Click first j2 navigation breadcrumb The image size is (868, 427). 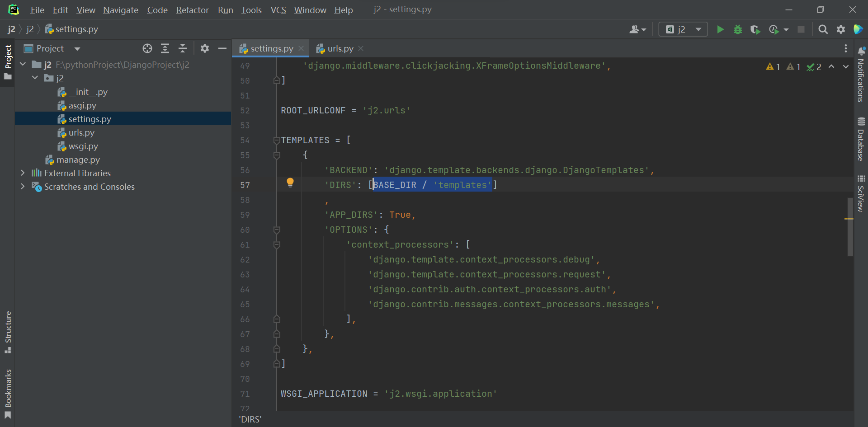11,29
